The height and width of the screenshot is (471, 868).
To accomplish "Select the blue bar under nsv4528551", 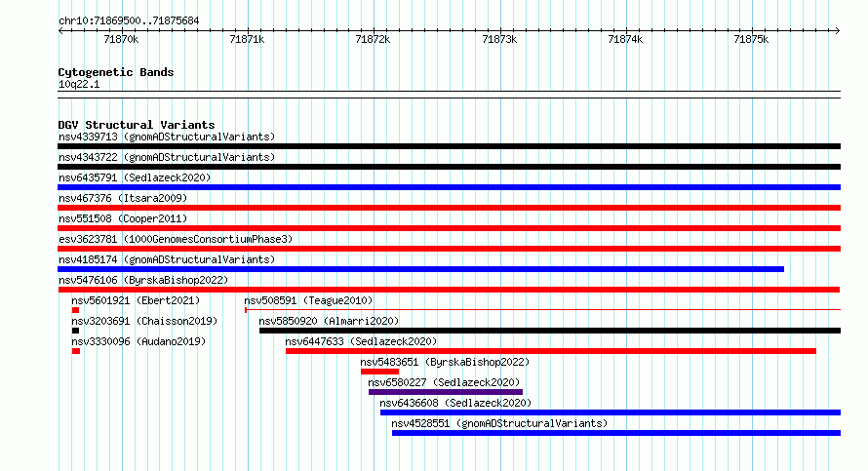I will pyautogui.click(x=616, y=433).
